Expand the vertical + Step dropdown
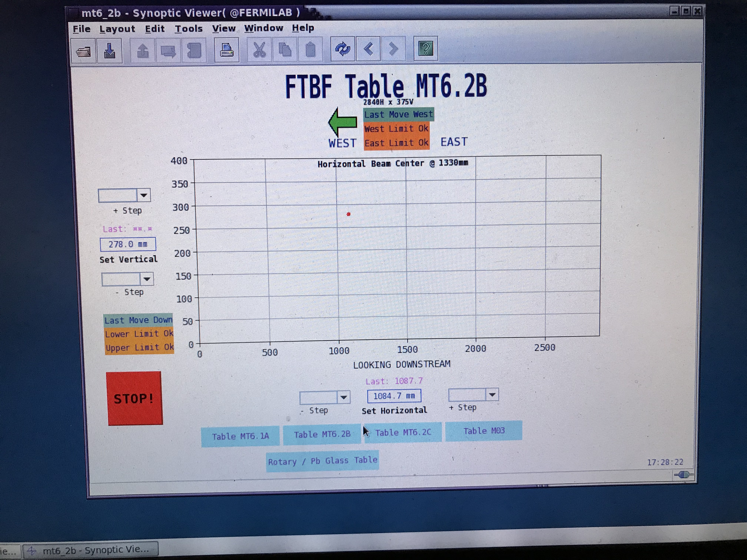The image size is (747, 560). click(x=144, y=195)
